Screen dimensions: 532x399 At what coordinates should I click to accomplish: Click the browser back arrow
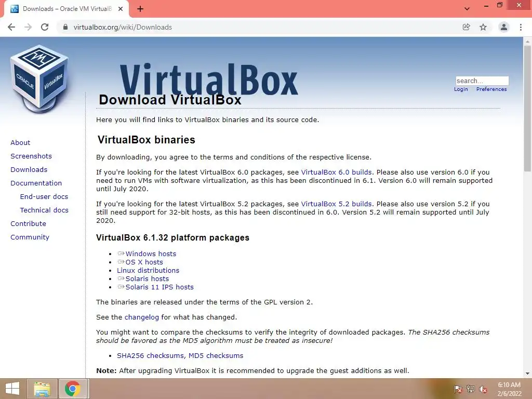click(x=11, y=27)
